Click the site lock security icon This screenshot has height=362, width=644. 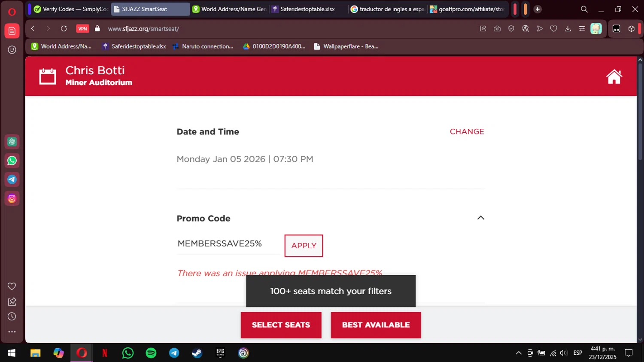coord(97,29)
